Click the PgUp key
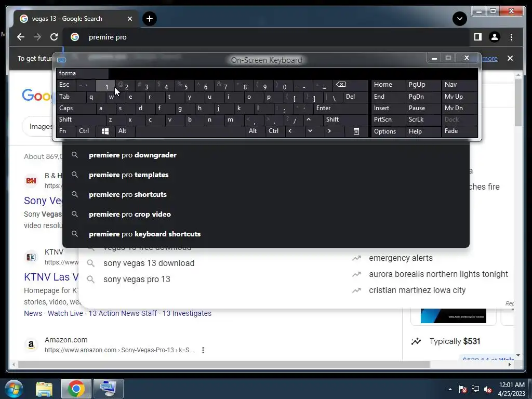 click(x=423, y=85)
